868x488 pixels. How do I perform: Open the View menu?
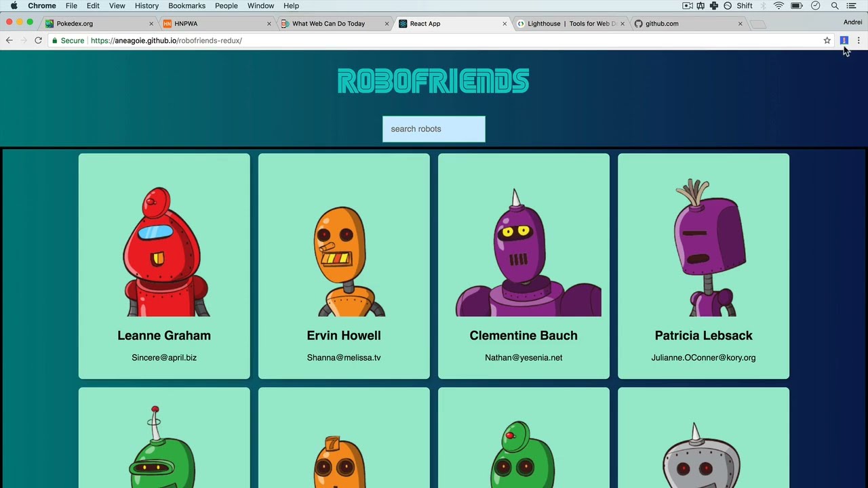click(117, 5)
